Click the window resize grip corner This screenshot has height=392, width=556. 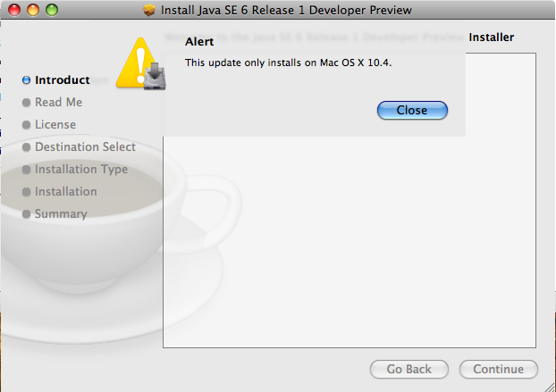coord(550,387)
